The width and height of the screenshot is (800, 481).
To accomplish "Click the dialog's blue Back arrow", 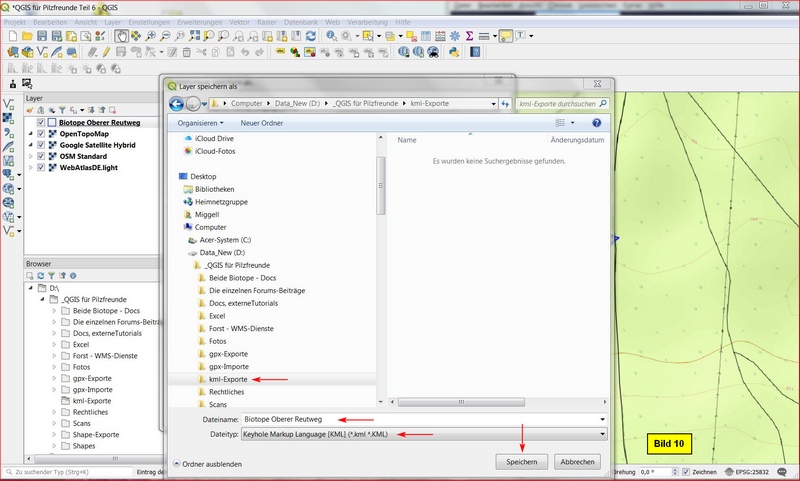I will 177,104.
